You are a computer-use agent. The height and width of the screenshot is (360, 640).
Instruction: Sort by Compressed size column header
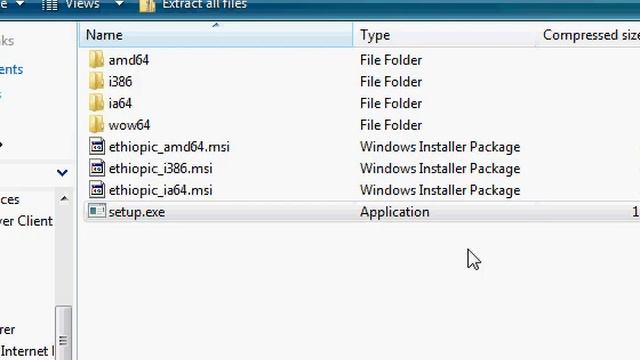coord(588,35)
